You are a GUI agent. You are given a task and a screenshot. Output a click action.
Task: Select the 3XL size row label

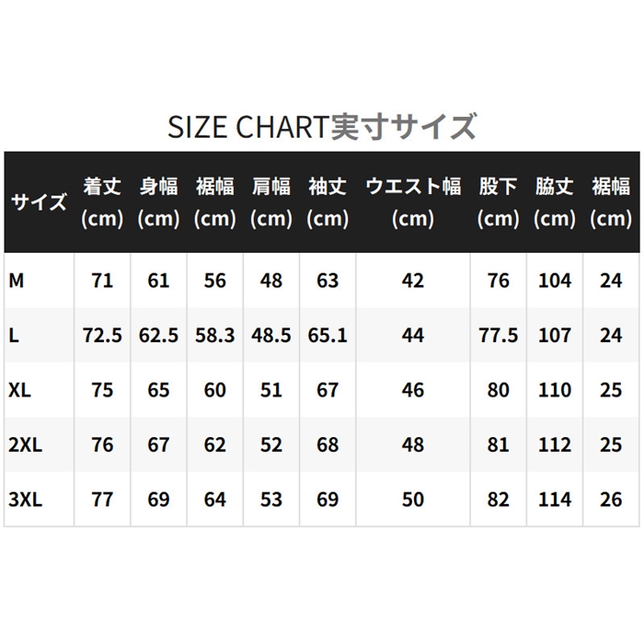click(24, 500)
